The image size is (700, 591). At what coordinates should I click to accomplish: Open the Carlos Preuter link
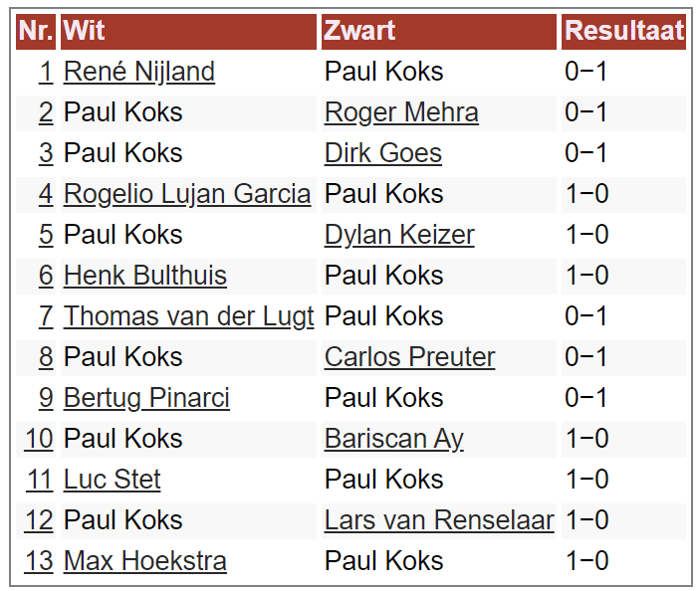pos(409,357)
